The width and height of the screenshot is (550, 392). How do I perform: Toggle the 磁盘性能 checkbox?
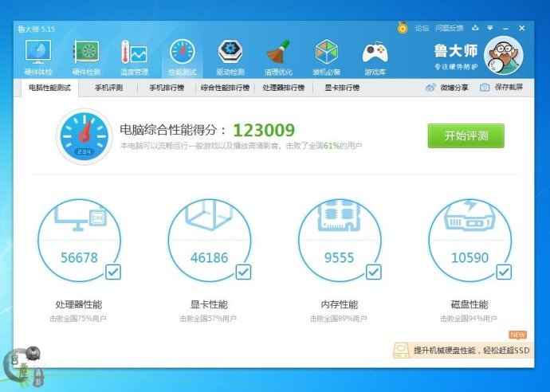504,272
